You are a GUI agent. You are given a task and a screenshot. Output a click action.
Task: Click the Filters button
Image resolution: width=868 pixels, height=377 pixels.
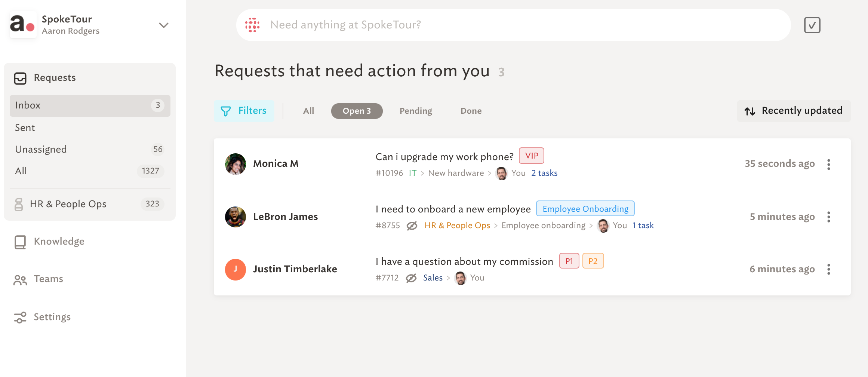point(244,111)
